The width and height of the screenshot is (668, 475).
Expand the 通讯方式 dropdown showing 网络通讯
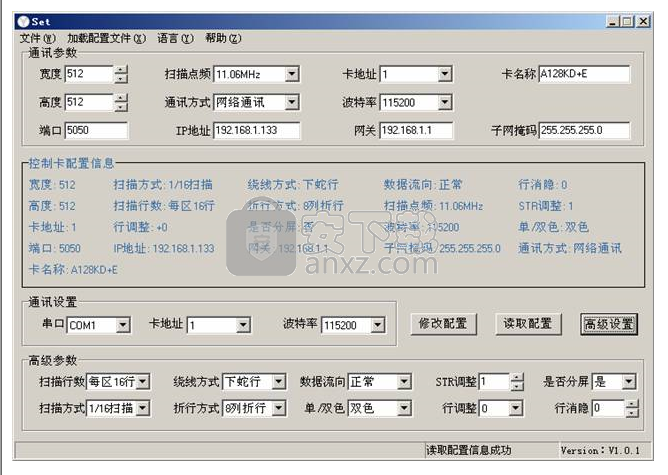[291, 102]
